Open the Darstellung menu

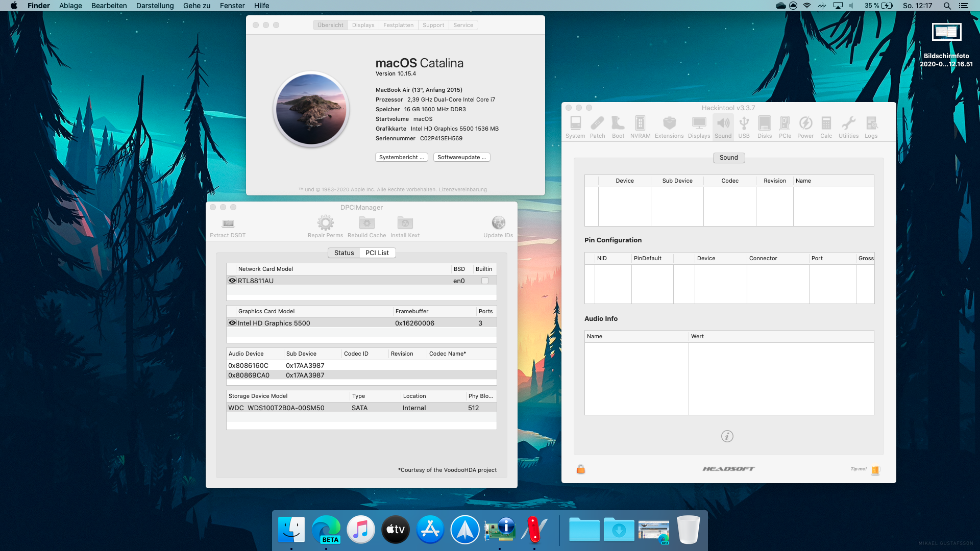[x=155, y=6]
